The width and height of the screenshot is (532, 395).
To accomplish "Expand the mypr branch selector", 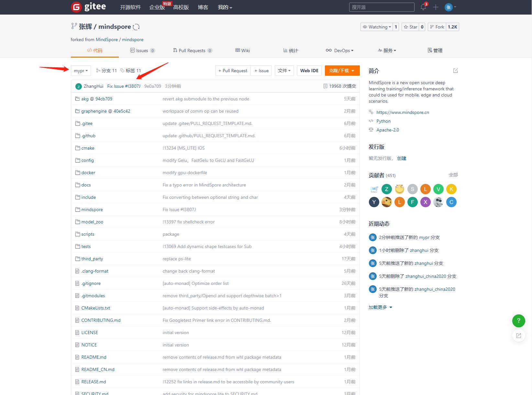I will 81,71.
